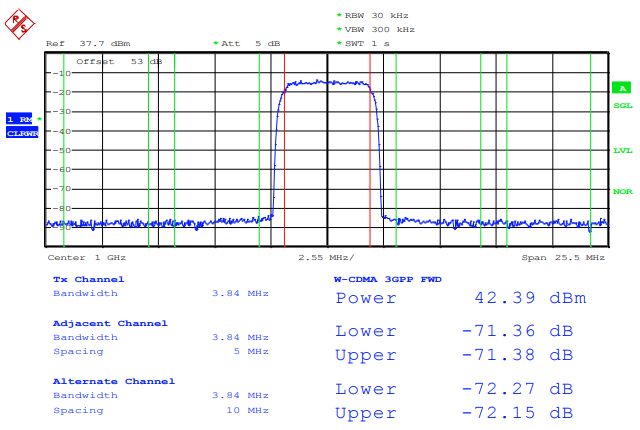The height and width of the screenshot is (430, 640).
Task: Click the Tx Channel heading
Action: (88, 279)
